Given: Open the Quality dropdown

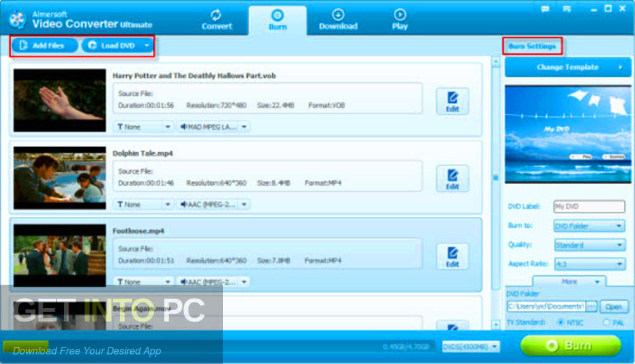Looking at the screenshot, I should (x=589, y=245).
